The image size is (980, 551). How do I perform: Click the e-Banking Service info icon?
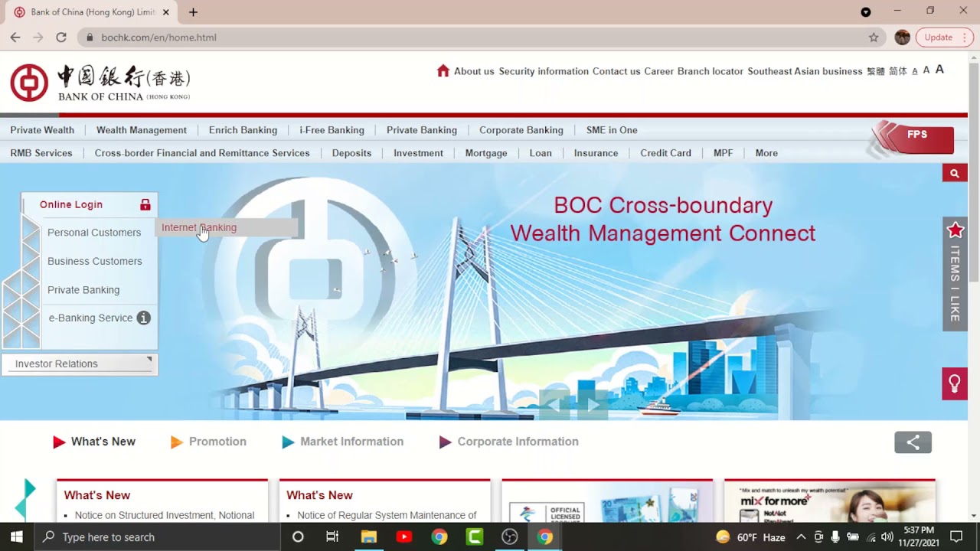[x=143, y=318]
